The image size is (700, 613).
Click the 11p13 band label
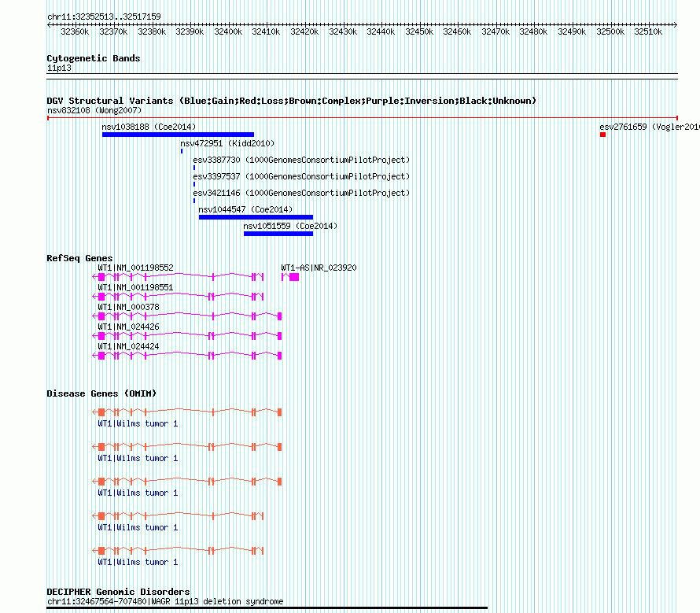(59, 68)
